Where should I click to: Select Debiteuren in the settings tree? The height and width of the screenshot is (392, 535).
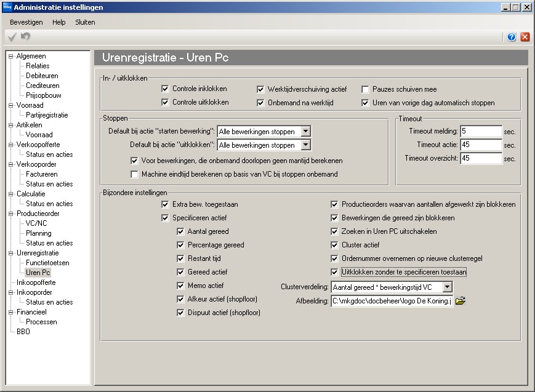tap(42, 76)
